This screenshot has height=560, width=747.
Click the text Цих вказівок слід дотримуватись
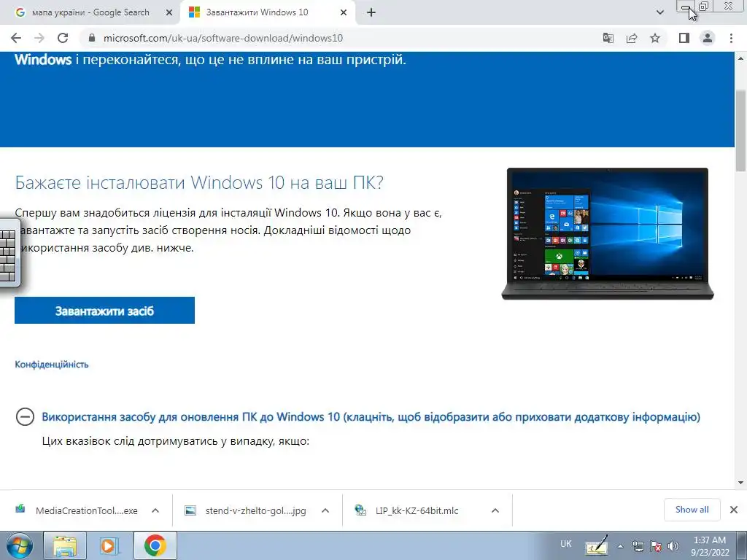176,441
